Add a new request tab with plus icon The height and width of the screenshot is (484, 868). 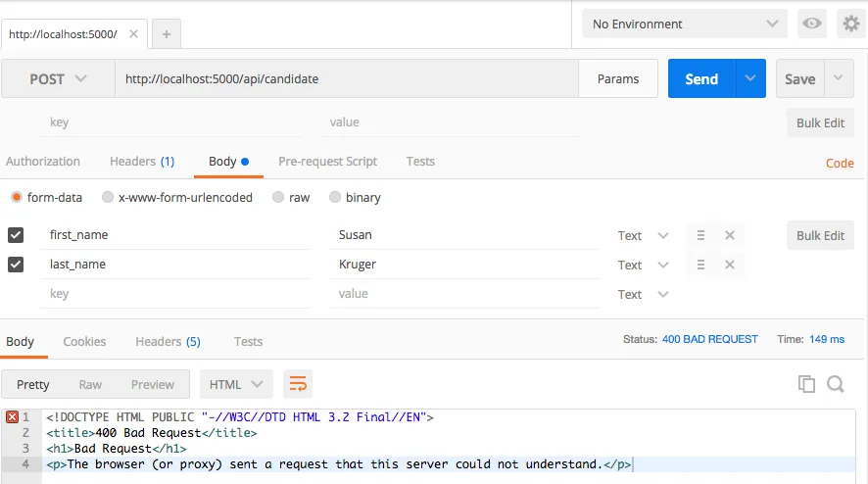pyautogui.click(x=167, y=34)
